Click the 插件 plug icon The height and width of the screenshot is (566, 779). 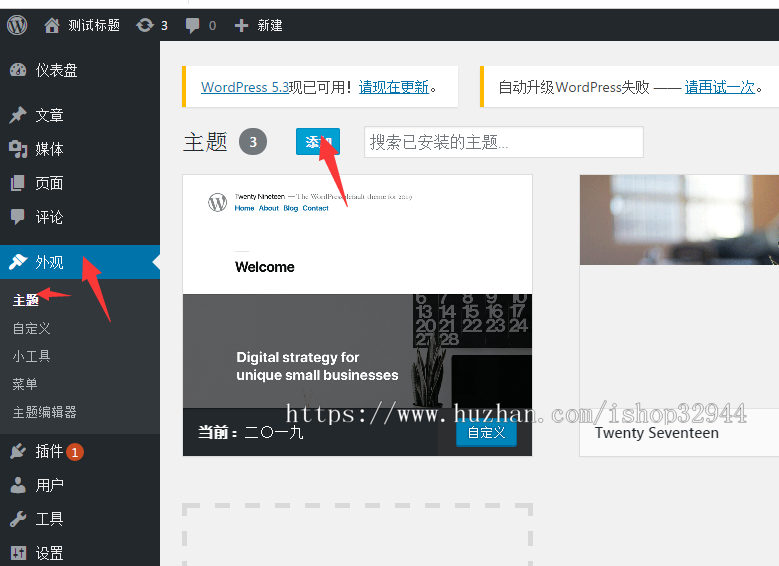18,451
